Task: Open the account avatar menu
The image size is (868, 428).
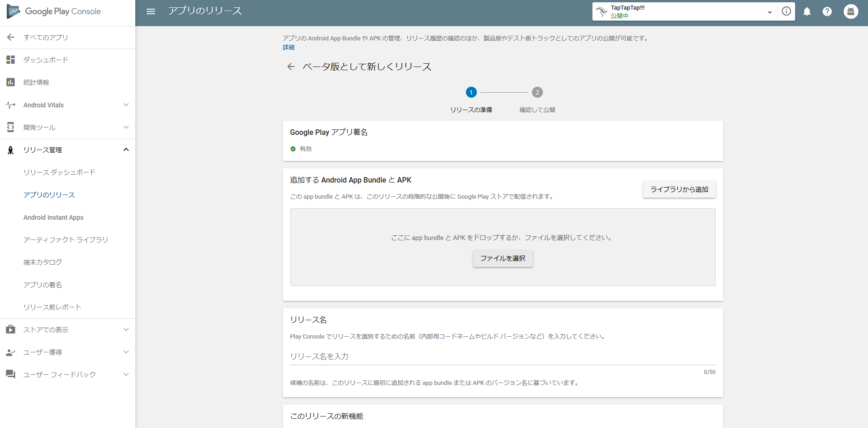Action: pos(851,11)
